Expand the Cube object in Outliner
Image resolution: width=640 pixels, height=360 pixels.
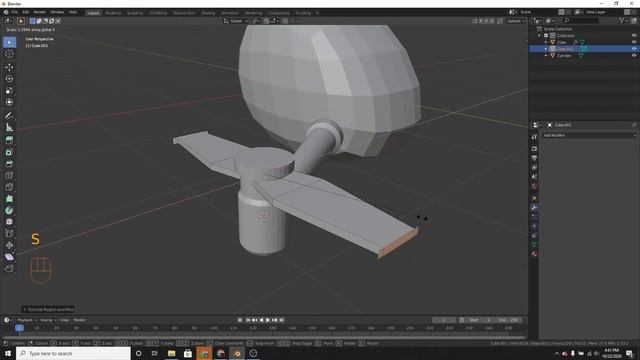(x=546, y=42)
